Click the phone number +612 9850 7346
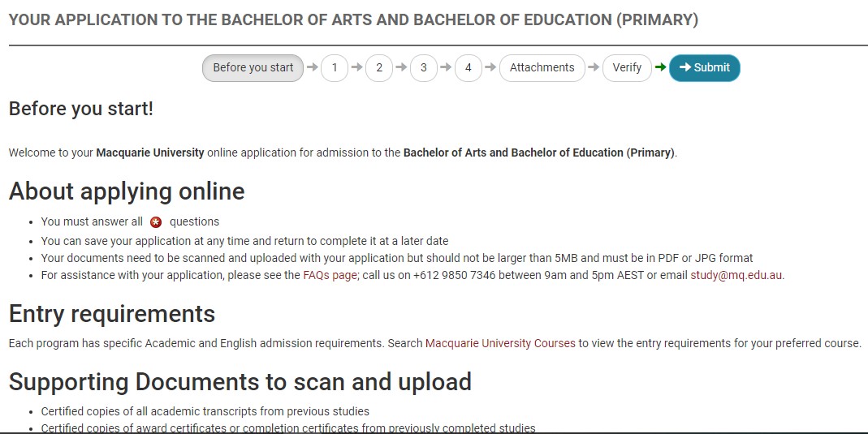Screen dimensions: 868x434 click(x=454, y=275)
